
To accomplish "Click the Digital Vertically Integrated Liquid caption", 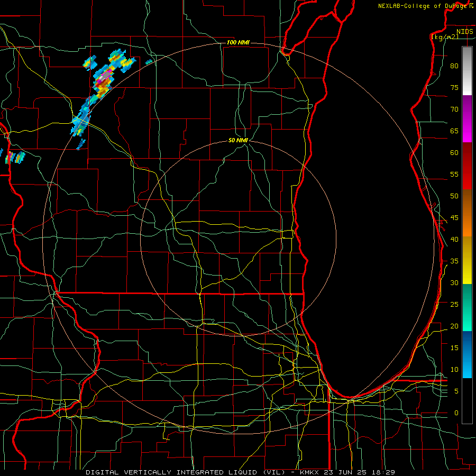I will pyautogui.click(x=185, y=472).
